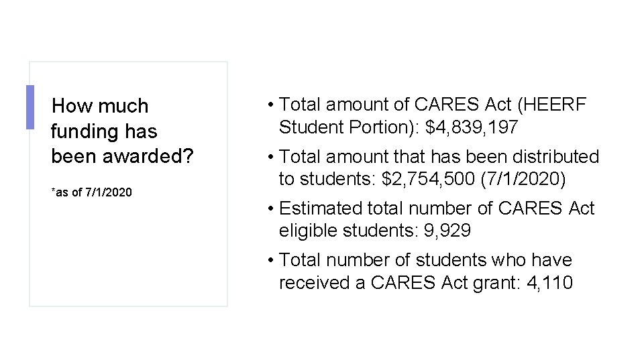Click the bullet dot before "Estimated total number"
The image size is (644, 362).
tap(270, 208)
